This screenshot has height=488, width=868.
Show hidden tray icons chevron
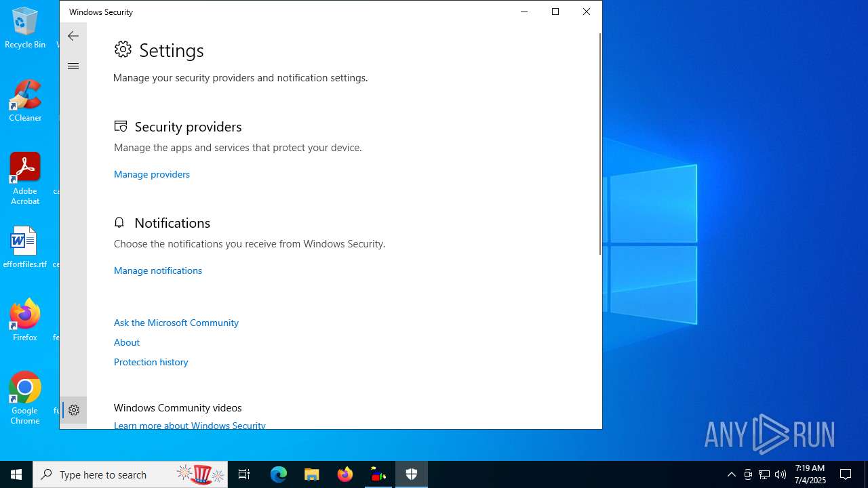732,474
